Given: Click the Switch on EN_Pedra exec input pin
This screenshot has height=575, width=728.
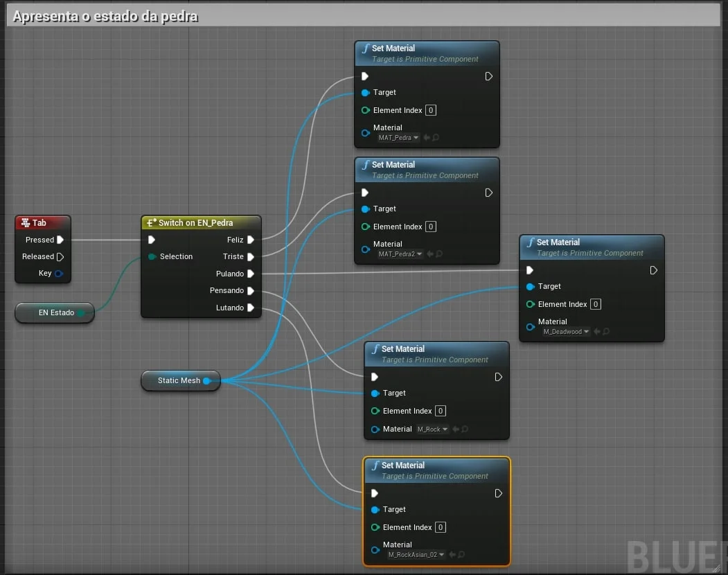Looking at the screenshot, I should coord(152,240).
